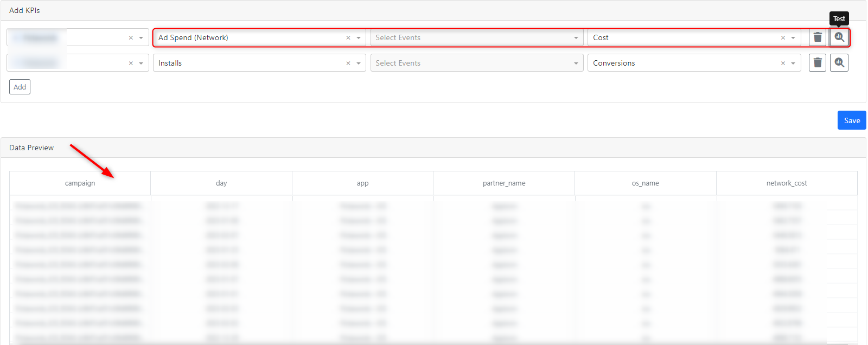868x345 pixels.
Task: Click the partner_name column header
Action: (504, 183)
